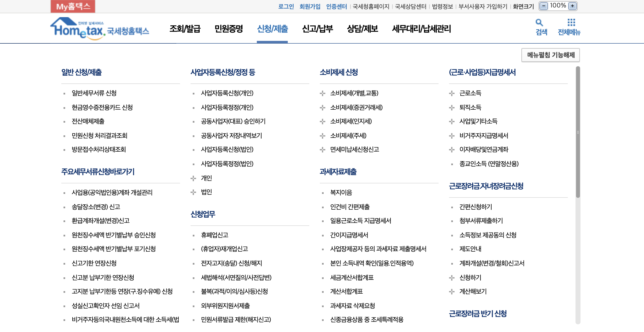Open the 전체메뉴 grid icon
This screenshot has height=332, width=644.
click(571, 23)
